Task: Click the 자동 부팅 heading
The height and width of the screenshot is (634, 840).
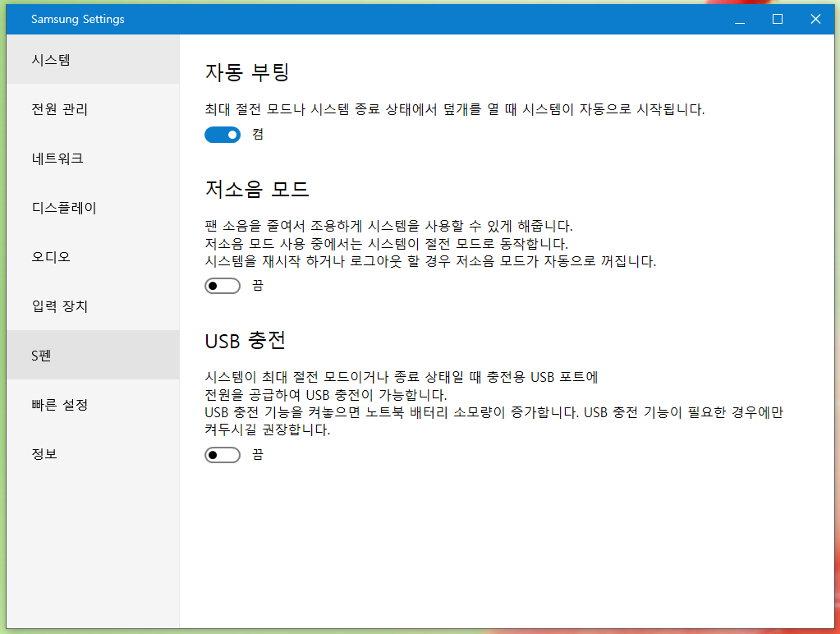Action: [x=247, y=71]
